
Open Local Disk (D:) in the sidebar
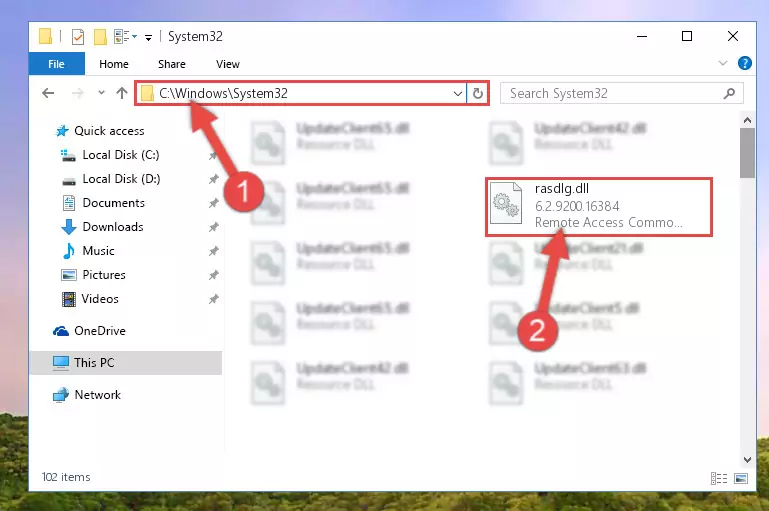(x=121, y=179)
